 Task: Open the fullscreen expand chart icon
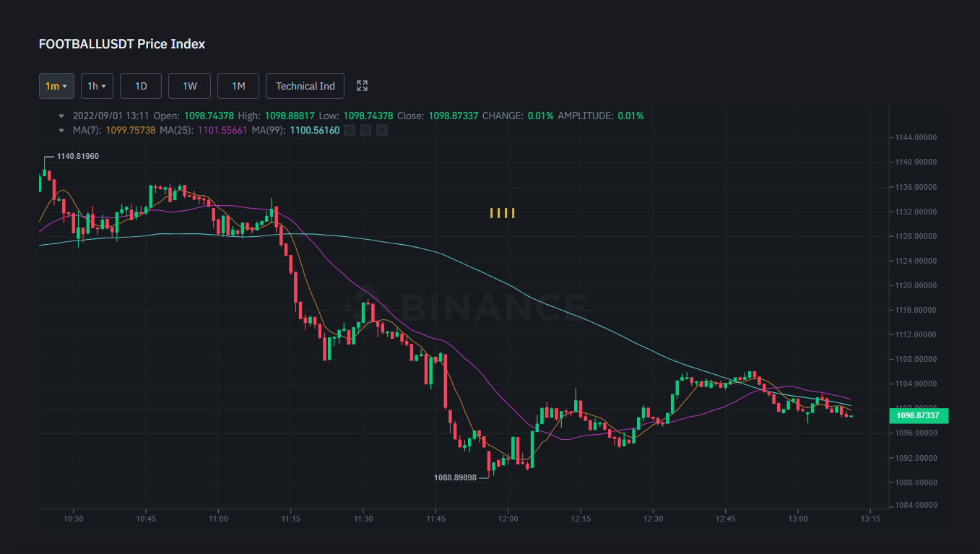363,86
